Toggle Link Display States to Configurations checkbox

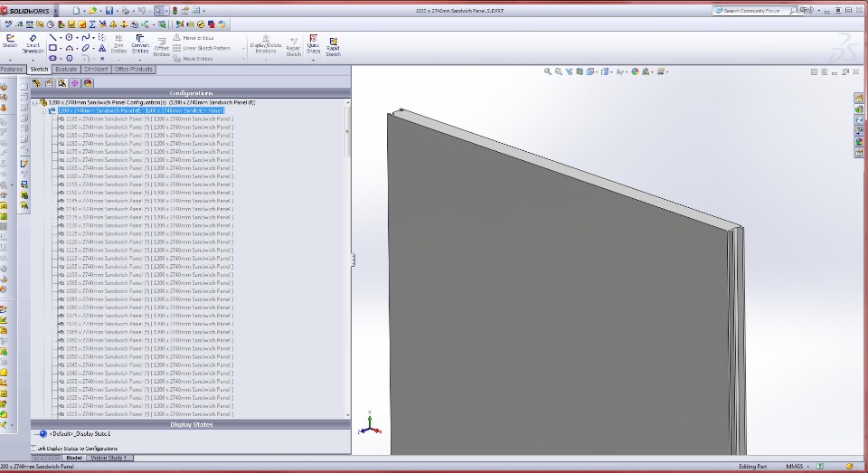pyautogui.click(x=33, y=448)
